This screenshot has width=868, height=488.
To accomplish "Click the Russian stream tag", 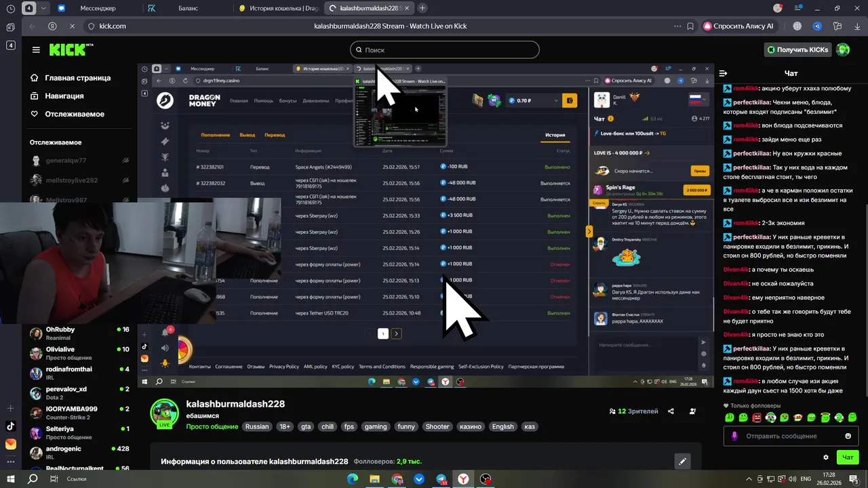I will point(257,427).
